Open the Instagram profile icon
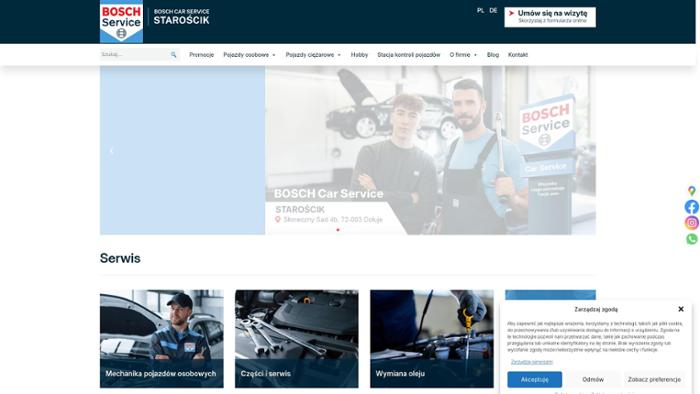This screenshot has width=700, height=394. 692,223
